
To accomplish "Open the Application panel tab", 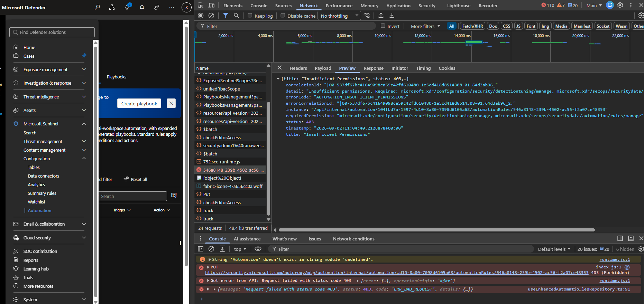I will (x=398, y=6).
